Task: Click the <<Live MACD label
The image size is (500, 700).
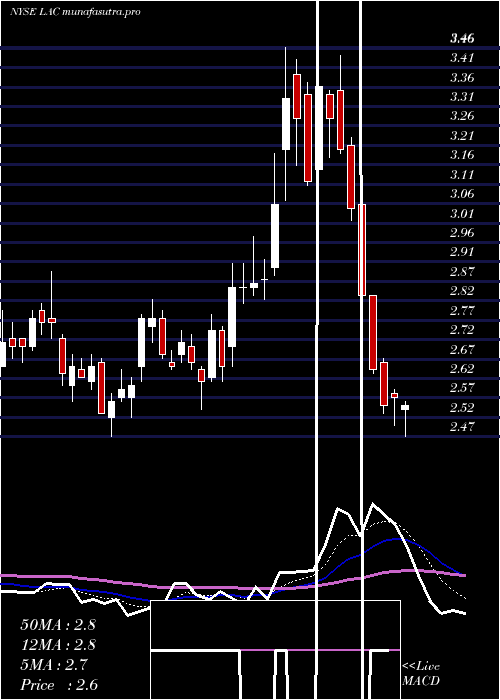Action: pyautogui.click(x=421, y=674)
